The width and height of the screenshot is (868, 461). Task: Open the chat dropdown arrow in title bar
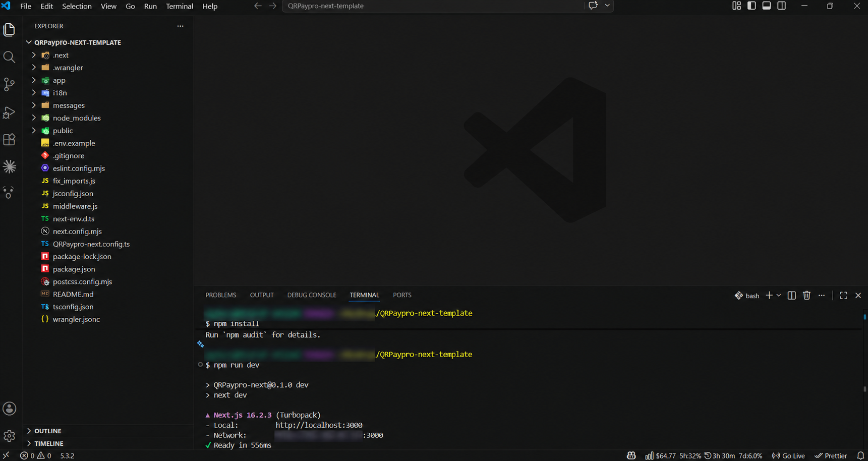point(607,6)
